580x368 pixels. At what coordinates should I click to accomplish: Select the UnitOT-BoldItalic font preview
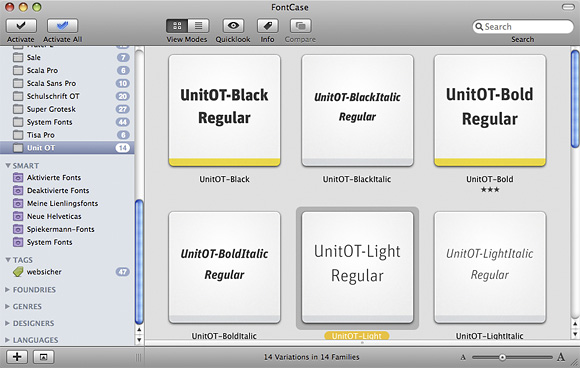[x=225, y=267]
